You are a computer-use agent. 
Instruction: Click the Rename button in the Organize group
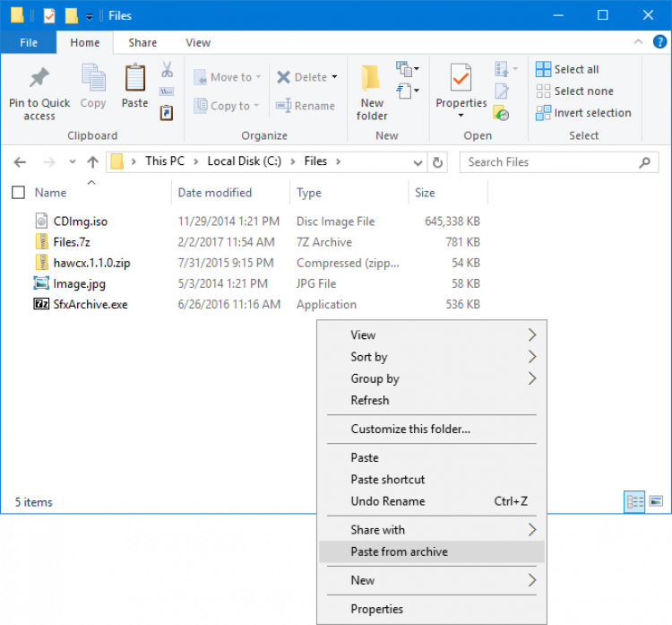point(306,106)
